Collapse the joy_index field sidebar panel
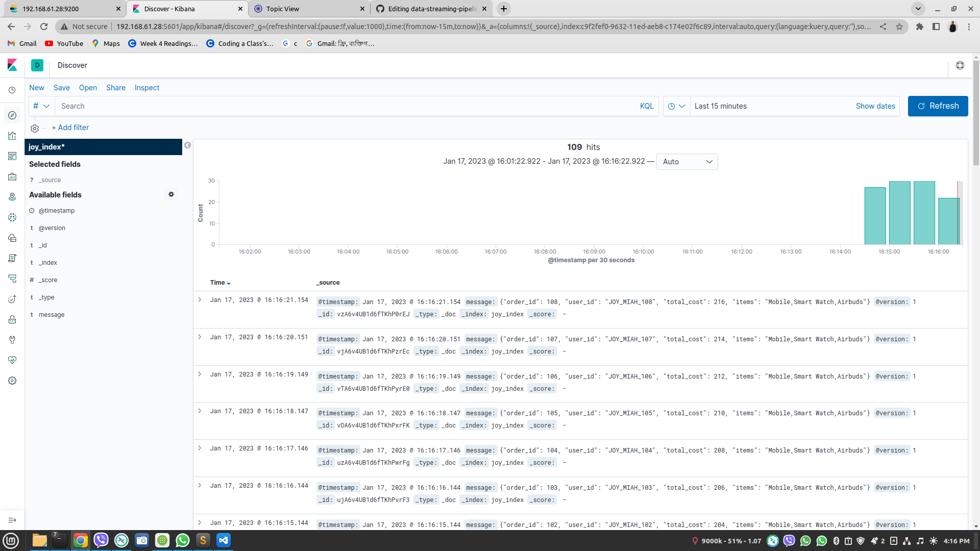980x551 pixels. 187,145
